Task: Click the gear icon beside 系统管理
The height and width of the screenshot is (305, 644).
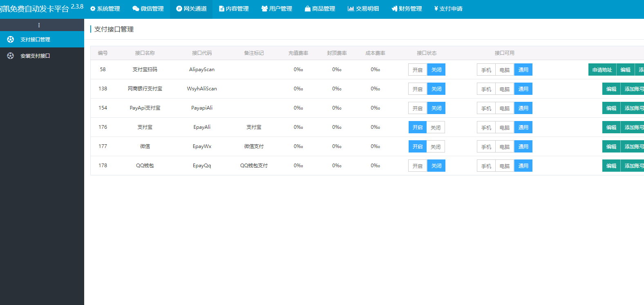Action: pos(93,9)
